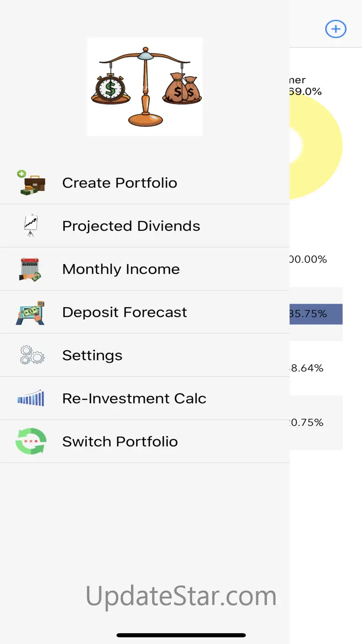This screenshot has height=644, width=362.
Task: Go to Deposit Forecast
Action: pyautogui.click(x=124, y=312)
